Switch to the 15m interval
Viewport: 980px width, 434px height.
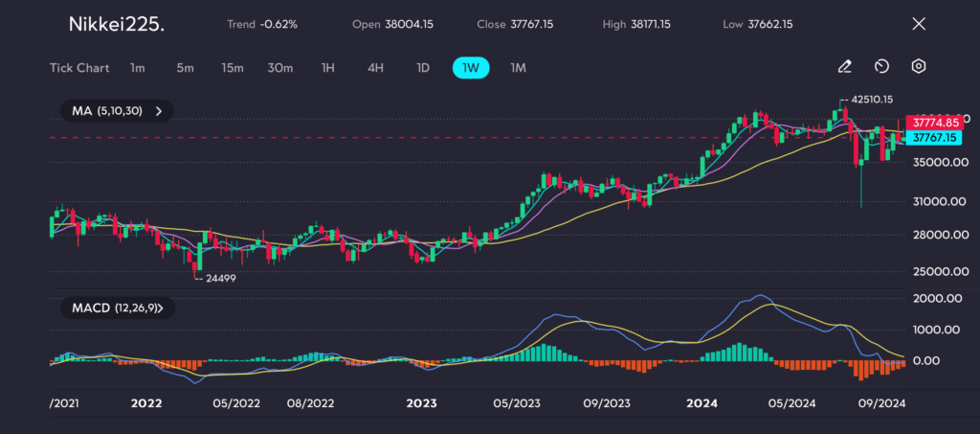point(232,68)
